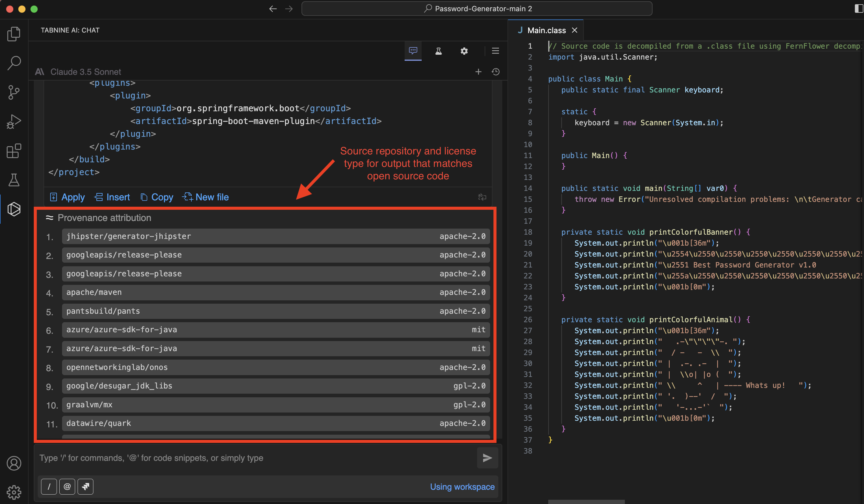Click the chat message input field
Viewport: 864px width, 504px height.
240,458
